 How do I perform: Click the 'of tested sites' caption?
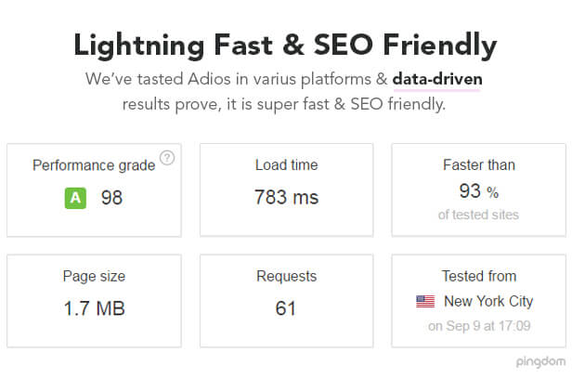478,215
